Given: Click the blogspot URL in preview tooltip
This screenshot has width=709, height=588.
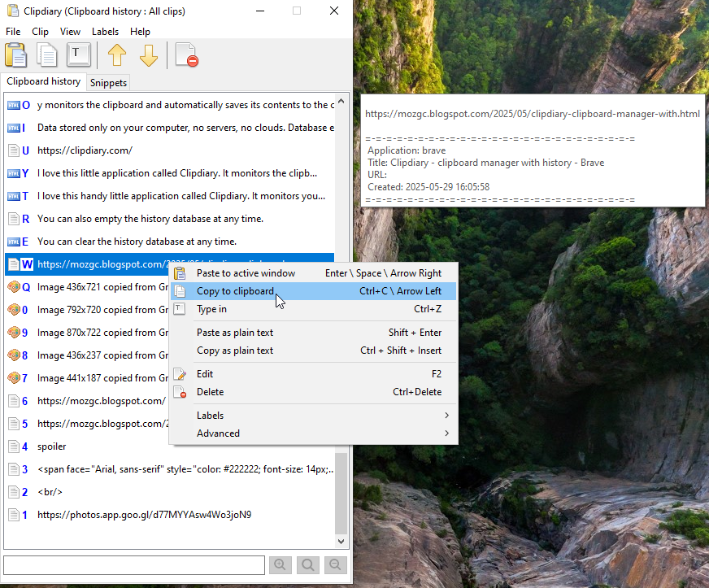Looking at the screenshot, I should (x=533, y=114).
